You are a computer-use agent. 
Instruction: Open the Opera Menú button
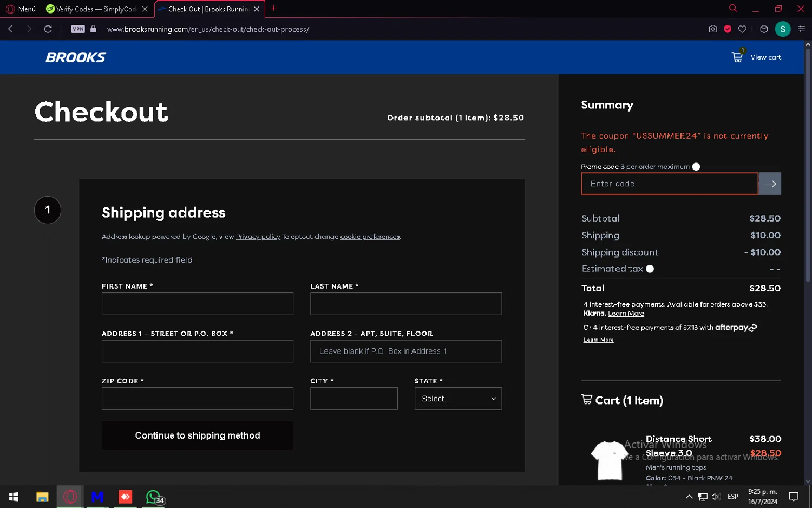[21, 9]
